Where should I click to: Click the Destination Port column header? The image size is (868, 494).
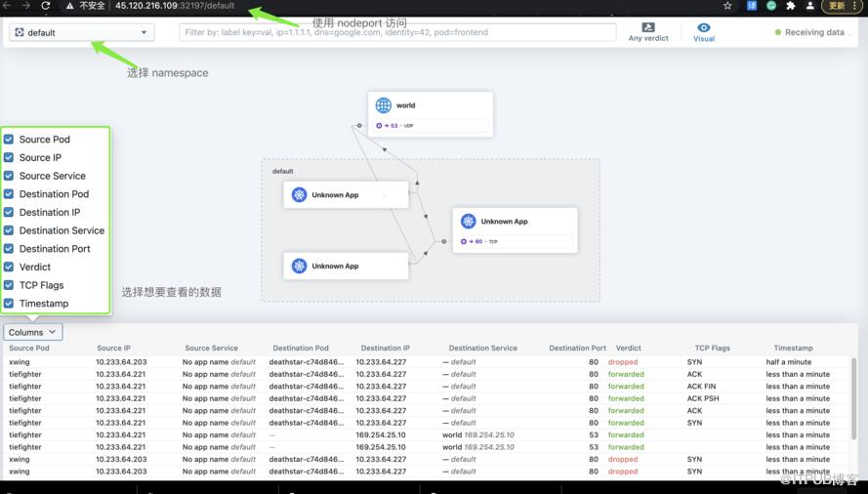[x=577, y=348]
